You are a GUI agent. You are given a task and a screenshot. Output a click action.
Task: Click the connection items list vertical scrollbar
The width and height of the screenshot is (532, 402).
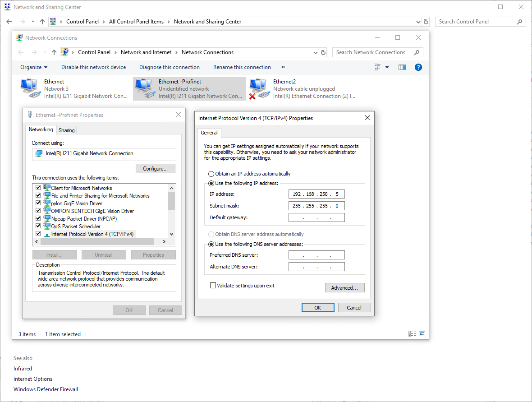[171, 201]
